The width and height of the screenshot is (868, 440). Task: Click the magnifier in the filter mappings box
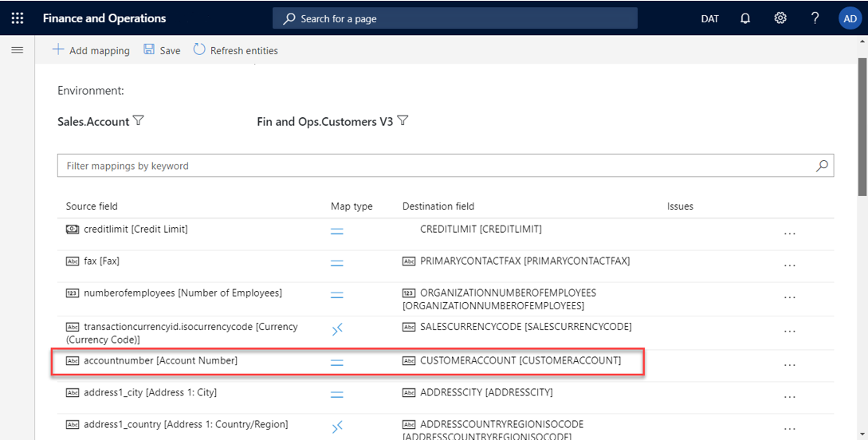[x=822, y=166]
